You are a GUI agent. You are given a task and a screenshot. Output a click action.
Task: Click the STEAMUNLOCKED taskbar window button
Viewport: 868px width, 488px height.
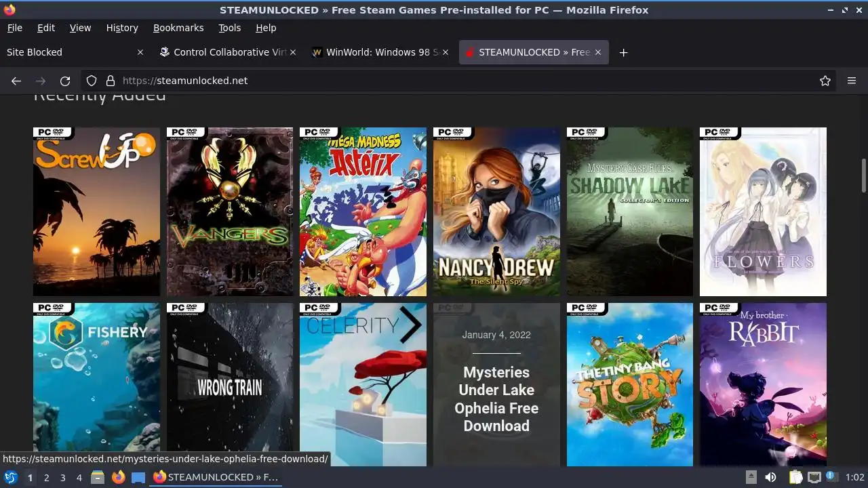tap(216, 477)
